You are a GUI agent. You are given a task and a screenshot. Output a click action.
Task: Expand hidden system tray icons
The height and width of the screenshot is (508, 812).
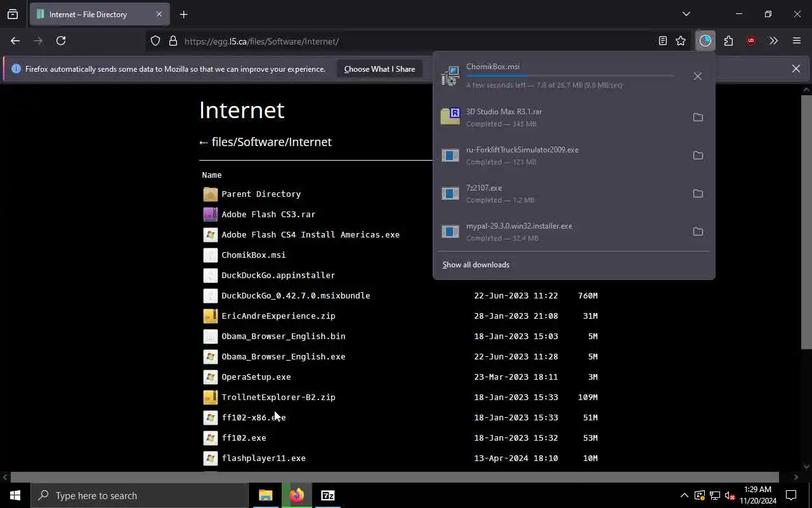click(684, 495)
